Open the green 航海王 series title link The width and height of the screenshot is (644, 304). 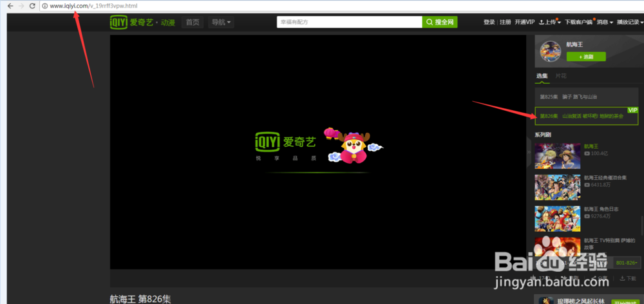click(591, 146)
